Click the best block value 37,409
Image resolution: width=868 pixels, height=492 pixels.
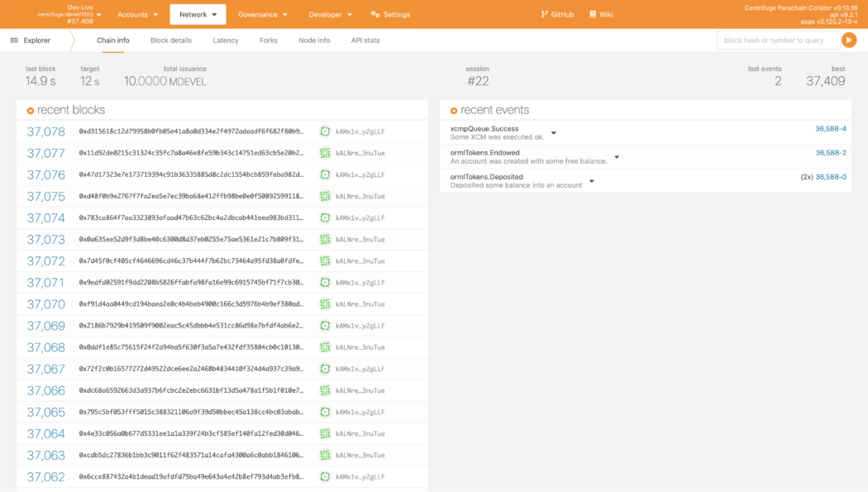825,81
